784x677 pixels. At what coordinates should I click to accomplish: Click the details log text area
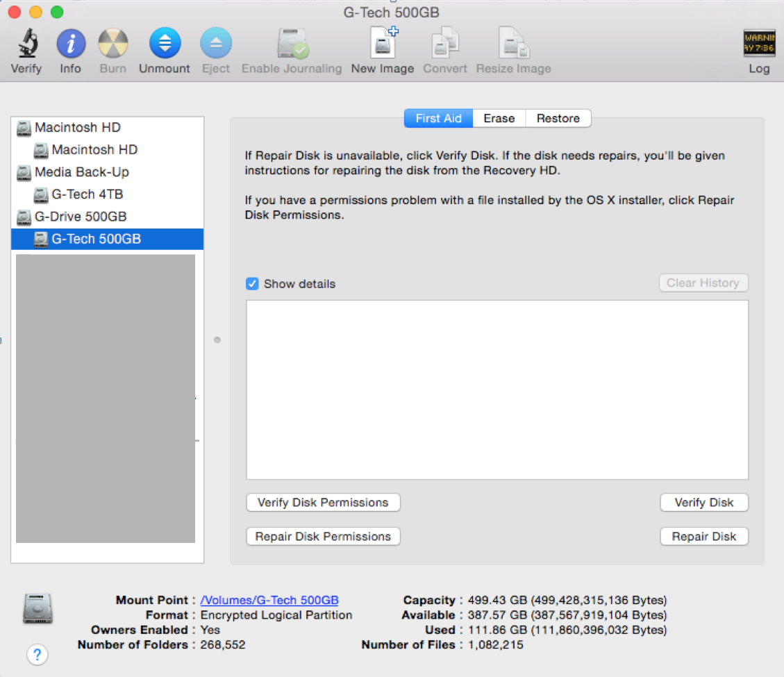pos(497,390)
